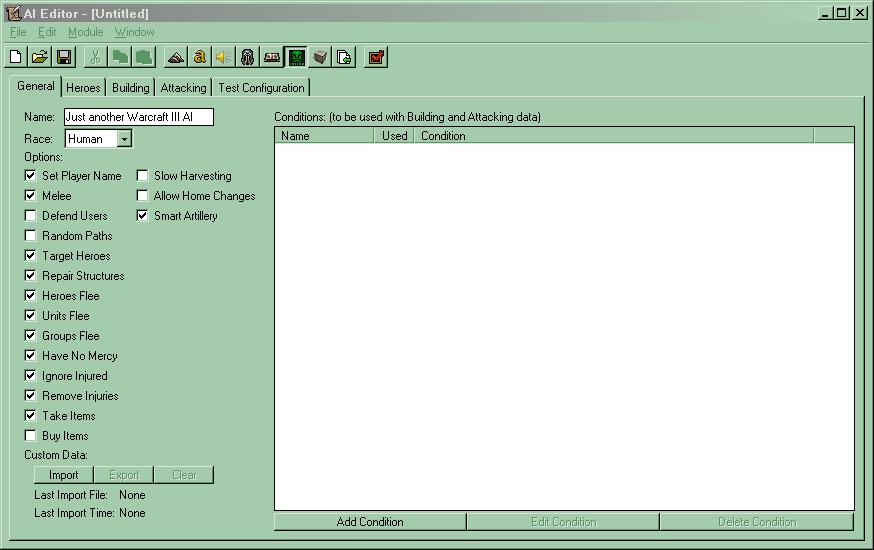The width and height of the screenshot is (874, 550).
Task: Open the Object Manager module
Action: (x=320, y=57)
